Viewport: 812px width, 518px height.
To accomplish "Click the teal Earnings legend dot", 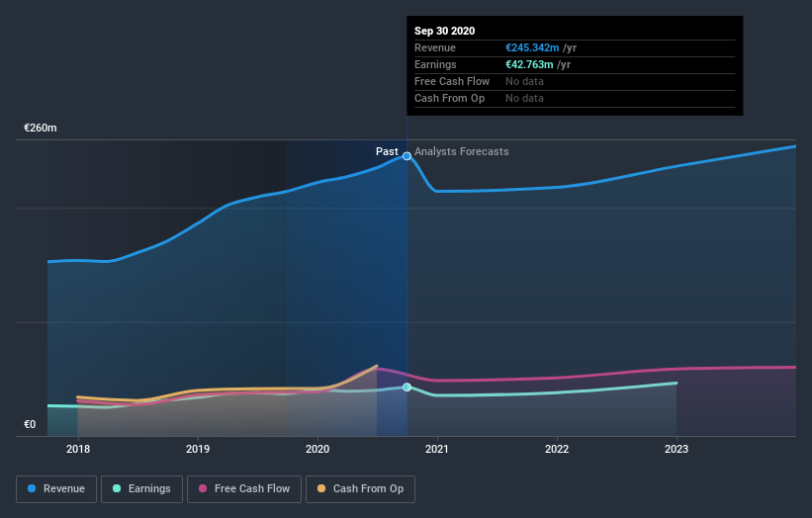I will point(117,488).
